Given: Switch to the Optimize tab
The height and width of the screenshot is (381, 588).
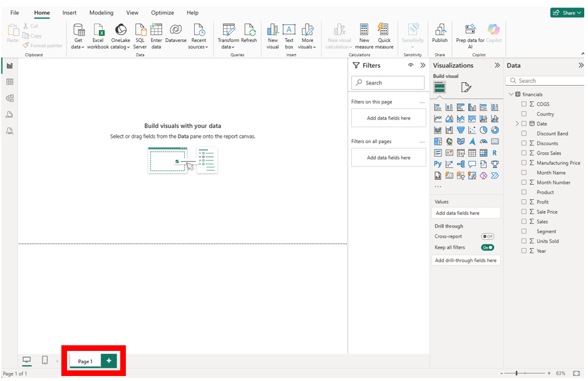Looking at the screenshot, I should point(162,13).
